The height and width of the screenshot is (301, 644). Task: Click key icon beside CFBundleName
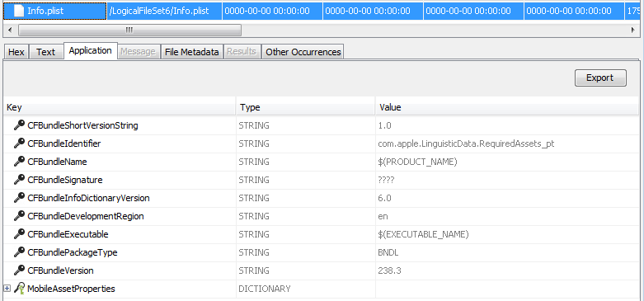(19, 162)
